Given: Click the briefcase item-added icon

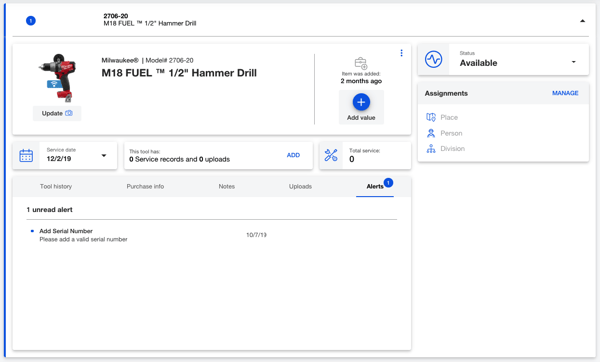Looking at the screenshot, I should (361, 63).
